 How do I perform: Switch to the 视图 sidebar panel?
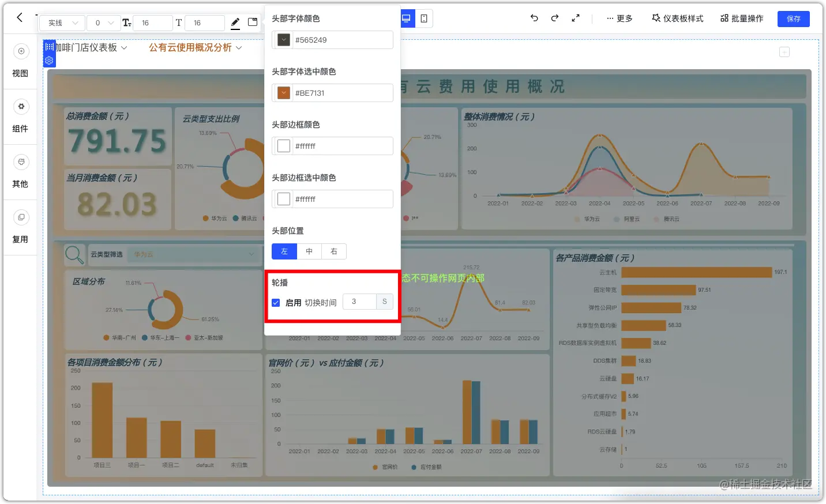pyautogui.click(x=20, y=61)
